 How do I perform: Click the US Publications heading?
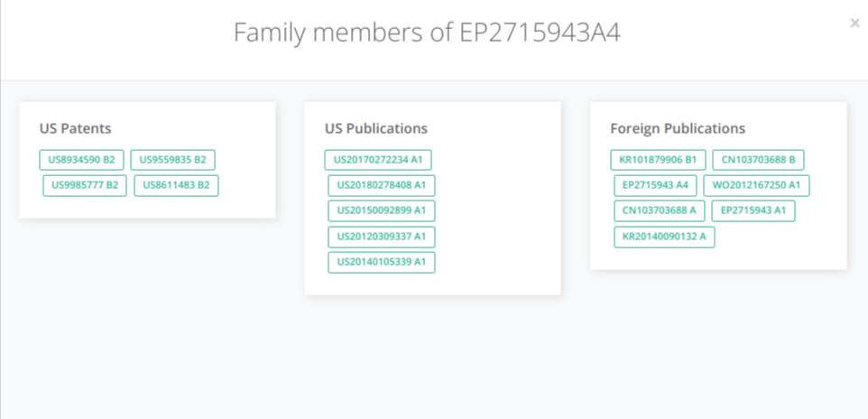(x=376, y=128)
